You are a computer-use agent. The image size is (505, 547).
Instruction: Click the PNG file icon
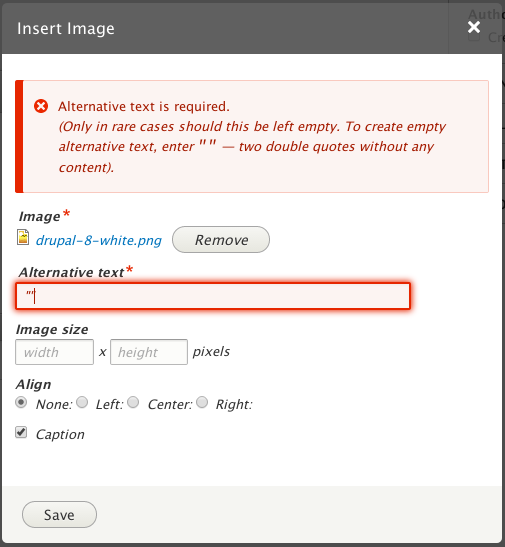(x=23, y=237)
